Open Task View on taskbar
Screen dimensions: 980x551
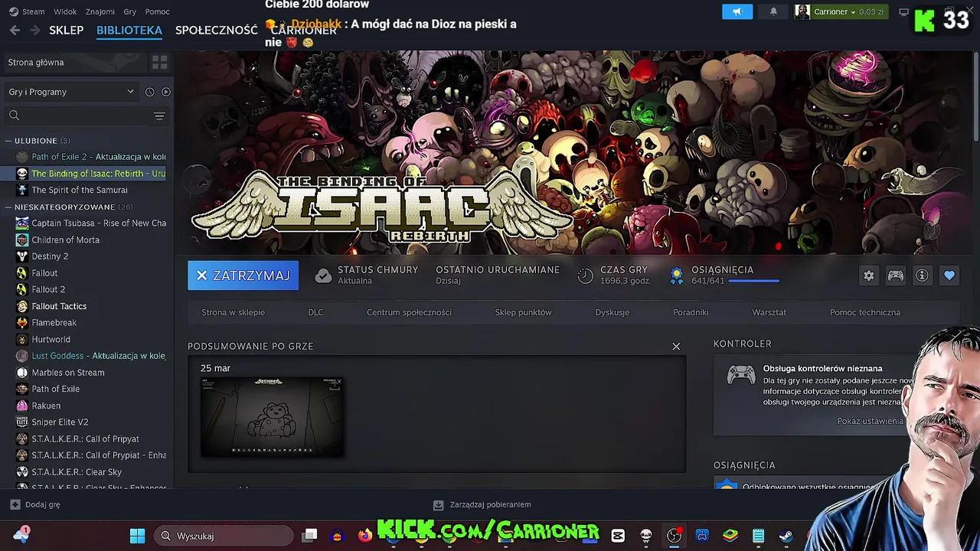pos(309,536)
